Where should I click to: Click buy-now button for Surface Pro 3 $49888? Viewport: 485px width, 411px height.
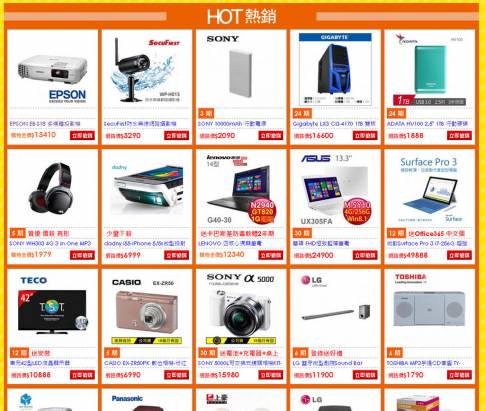pos(459,255)
